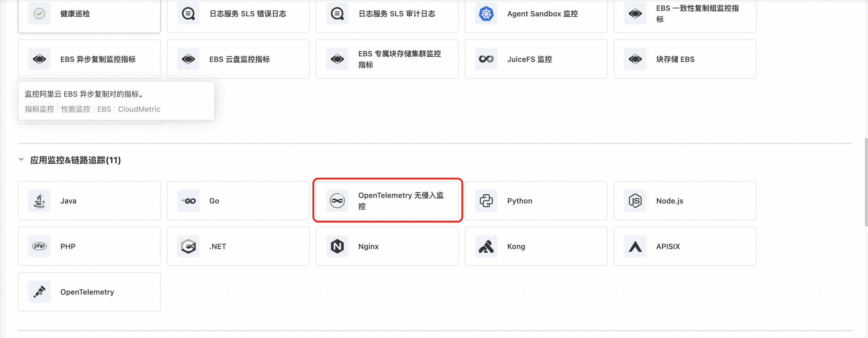Open the 健康巡检 integration card
The image size is (868, 338).
pos(89,15)
